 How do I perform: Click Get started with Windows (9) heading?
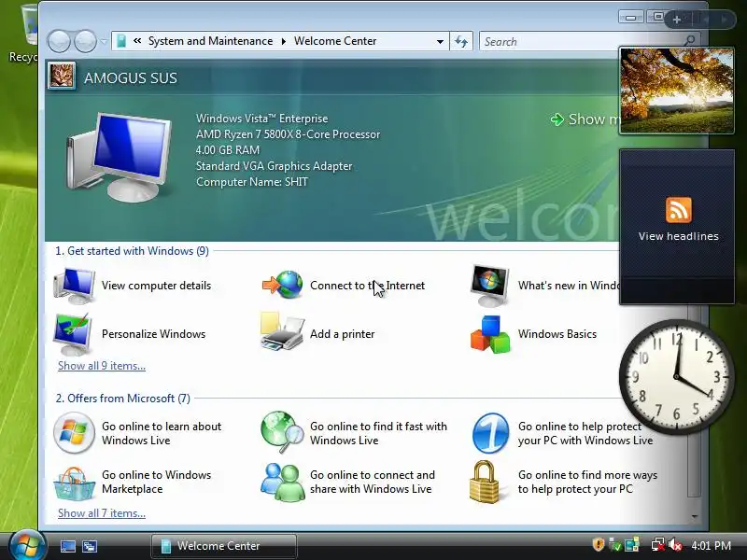tap(132, 251)
